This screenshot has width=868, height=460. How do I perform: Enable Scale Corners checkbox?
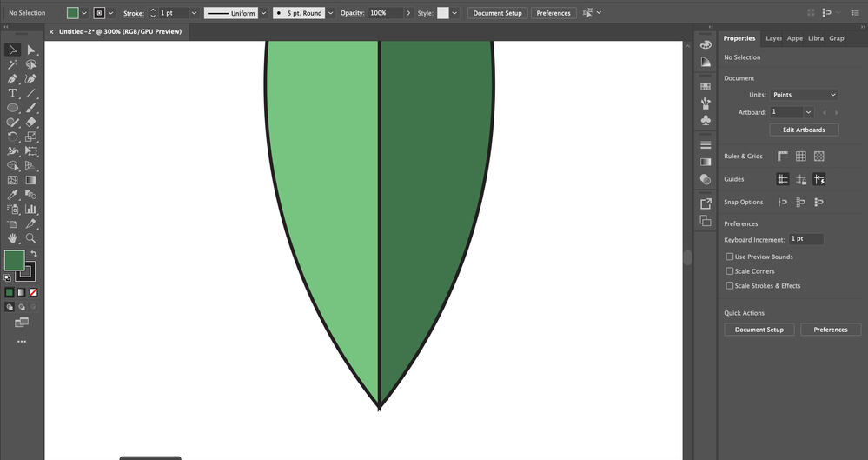pyautogui.click(x=730, y=271)
